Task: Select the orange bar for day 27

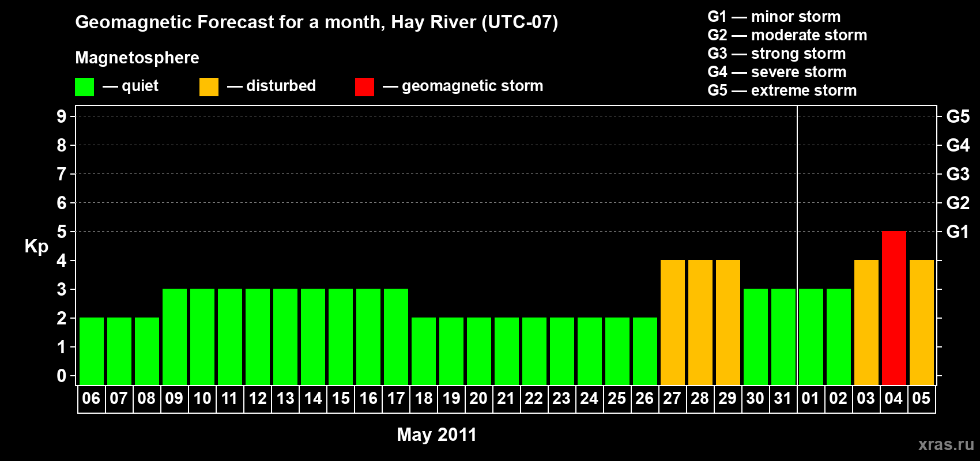Action: [x=672, y=323]
